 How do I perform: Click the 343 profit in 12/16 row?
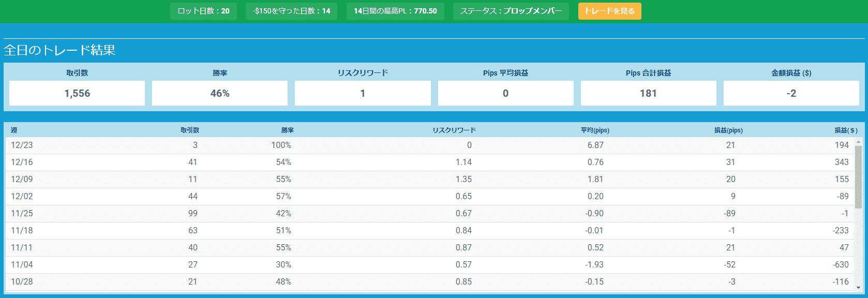[842, 162]
